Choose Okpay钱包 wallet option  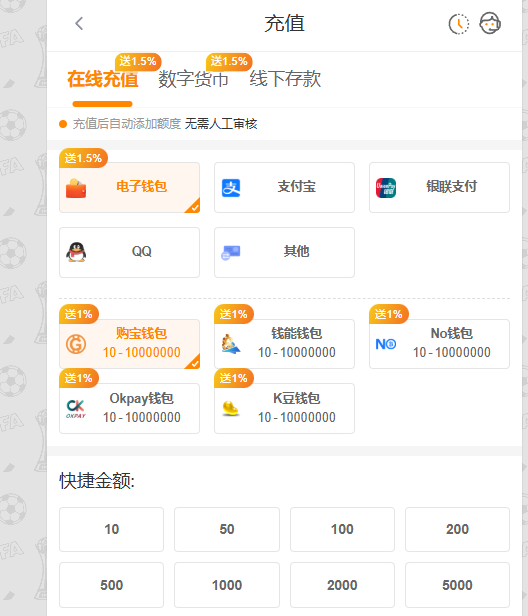[x=129, y=409]
